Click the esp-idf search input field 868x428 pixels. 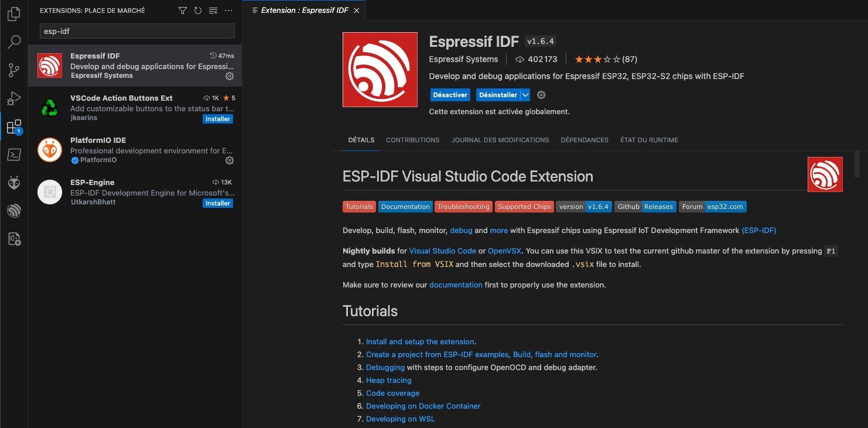tap(137, 31)
